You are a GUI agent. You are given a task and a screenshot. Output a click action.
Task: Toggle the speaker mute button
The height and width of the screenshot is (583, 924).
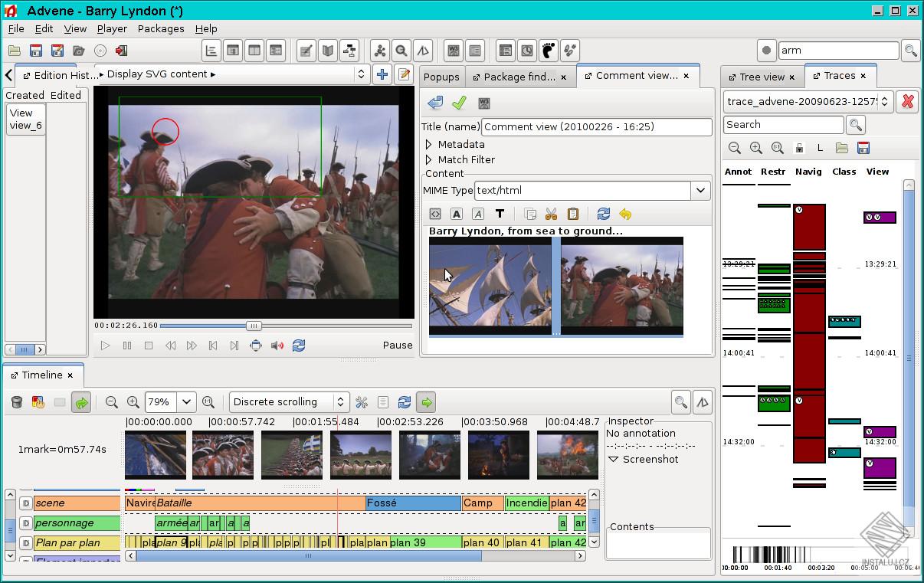tap(277, 346)
